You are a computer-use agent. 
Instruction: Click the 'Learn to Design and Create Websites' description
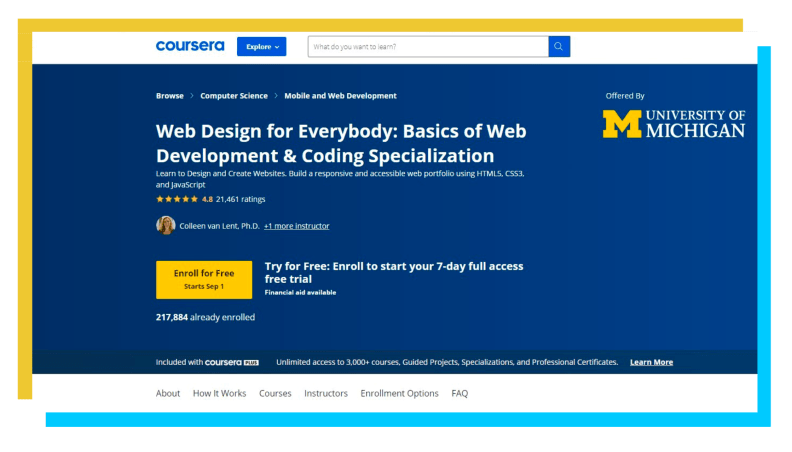click(x=340, y=179)
